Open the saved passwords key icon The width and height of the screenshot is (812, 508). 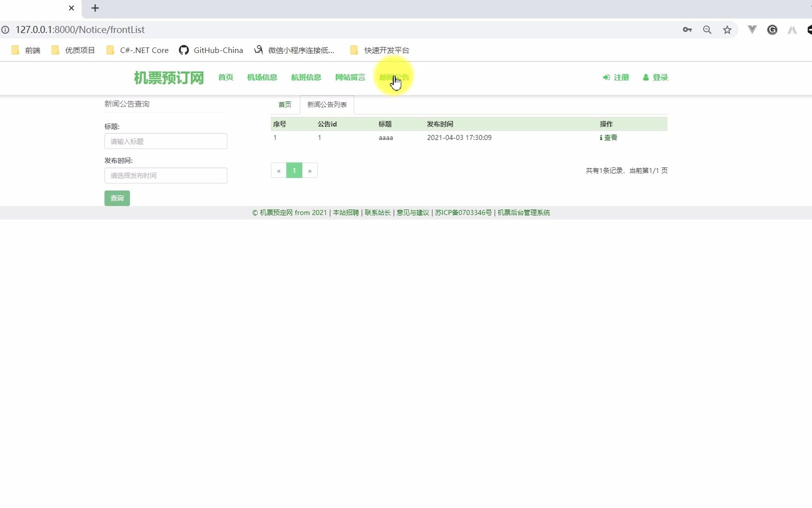tap(687, 29)
